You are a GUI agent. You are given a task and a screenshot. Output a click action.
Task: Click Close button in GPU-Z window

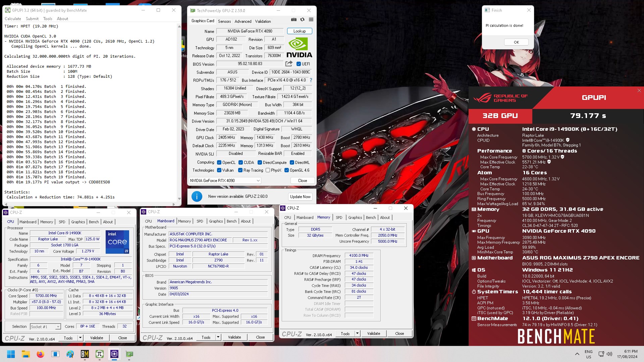tap(303, 180)
